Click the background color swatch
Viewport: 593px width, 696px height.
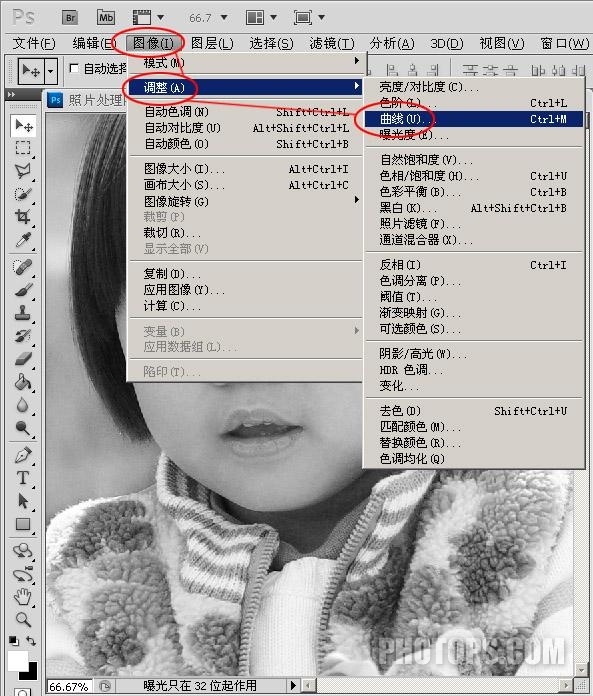coord(32,673)
